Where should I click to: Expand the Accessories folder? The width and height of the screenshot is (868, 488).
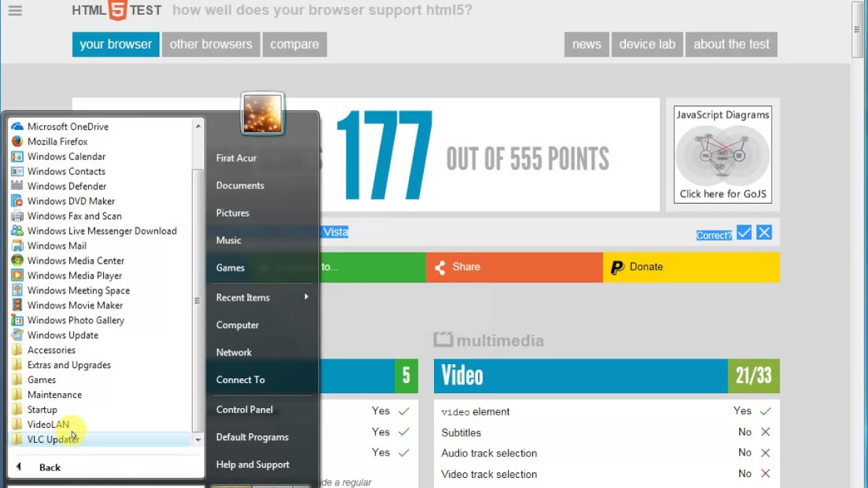[x=52, y=350]
